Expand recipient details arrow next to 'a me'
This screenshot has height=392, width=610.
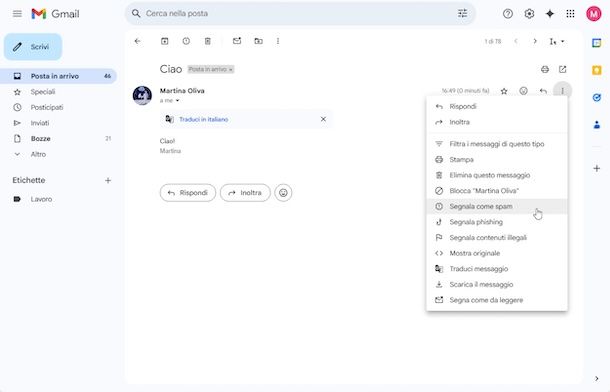177,101
